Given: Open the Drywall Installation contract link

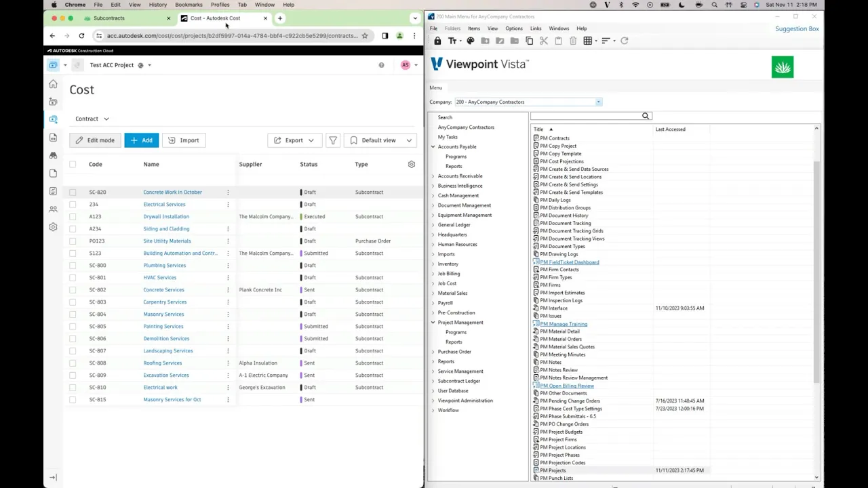Looking at the screenshot, I should pyautogui.click(x=166, y=216).
